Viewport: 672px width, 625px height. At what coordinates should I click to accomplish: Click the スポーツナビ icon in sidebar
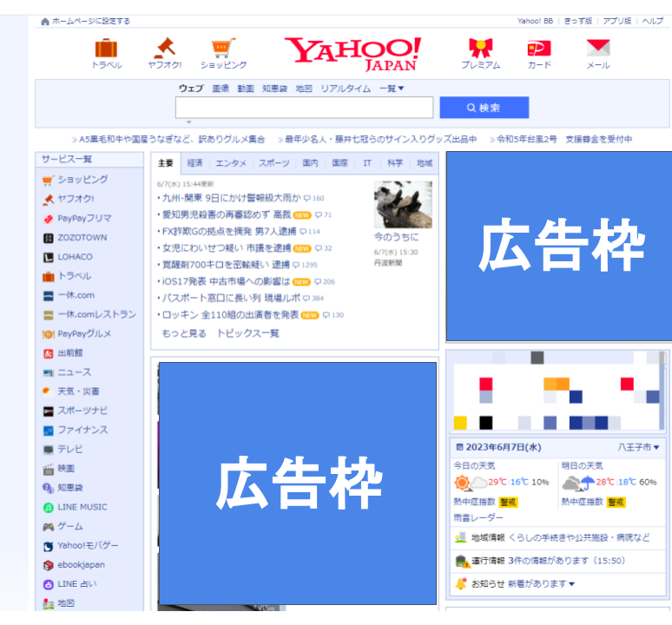pyautogui.click(x=49, y=411)
